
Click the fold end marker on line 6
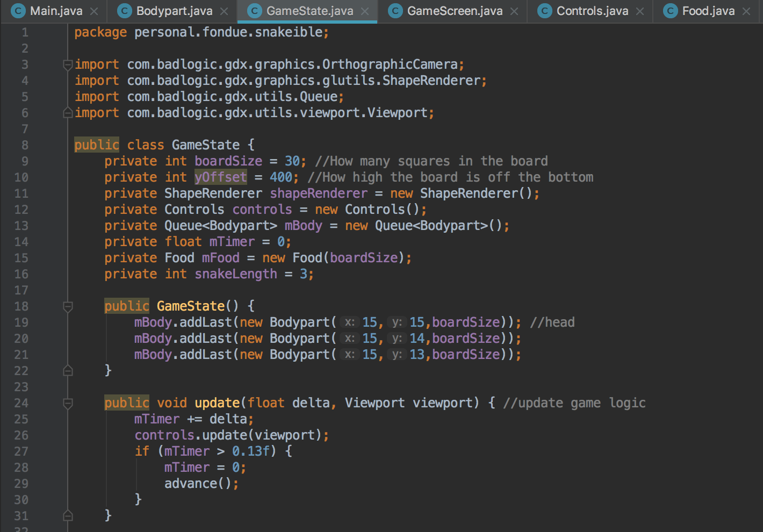click(68, 113)
